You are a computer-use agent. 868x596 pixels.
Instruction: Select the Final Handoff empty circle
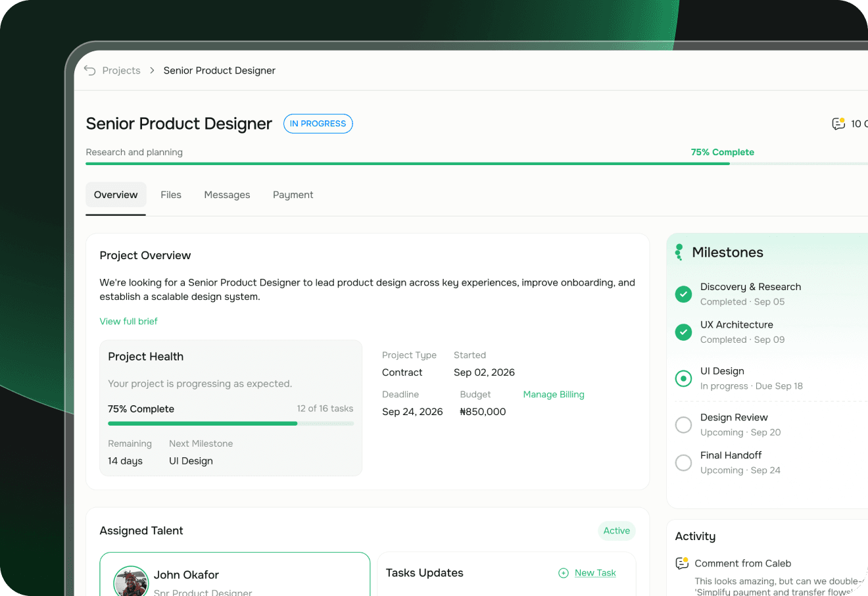pyautogui.click(x=683, y=462)
